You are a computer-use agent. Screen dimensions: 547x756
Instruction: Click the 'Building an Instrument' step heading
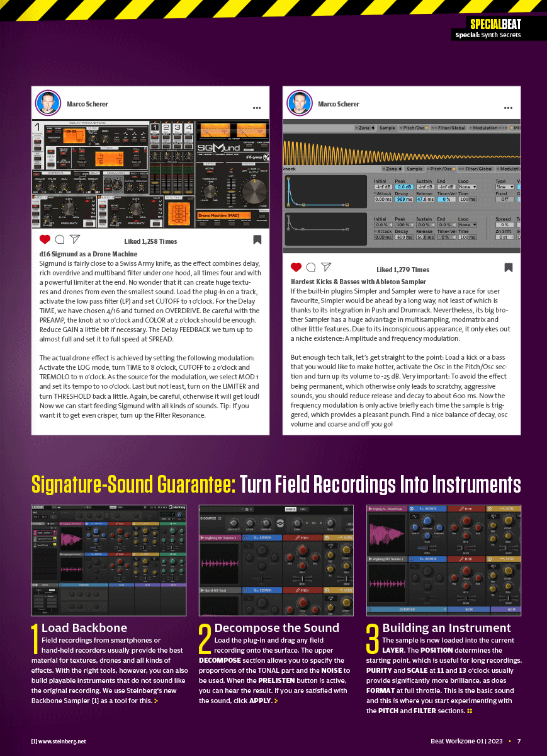pos(447,627)
